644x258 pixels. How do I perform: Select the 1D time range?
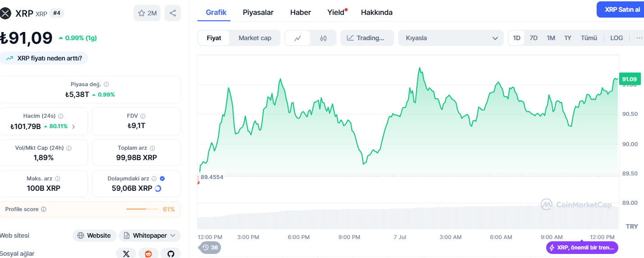tap(517, 38)
